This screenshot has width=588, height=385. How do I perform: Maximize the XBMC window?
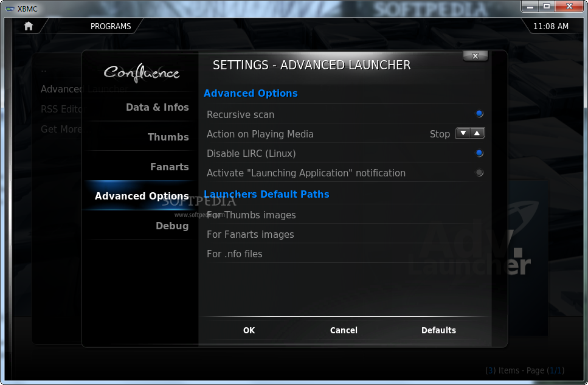pos(547,6)
